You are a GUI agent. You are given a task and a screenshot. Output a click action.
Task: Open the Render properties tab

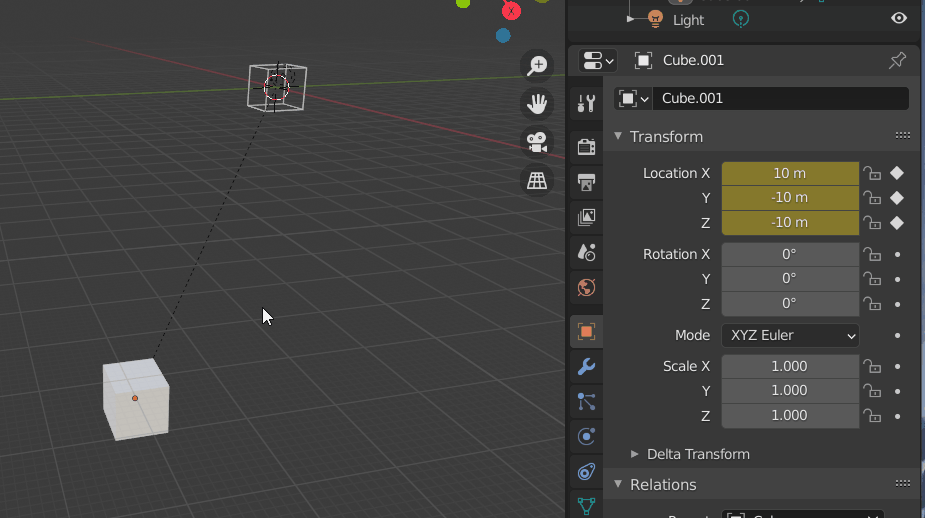[x=586, y=146]
